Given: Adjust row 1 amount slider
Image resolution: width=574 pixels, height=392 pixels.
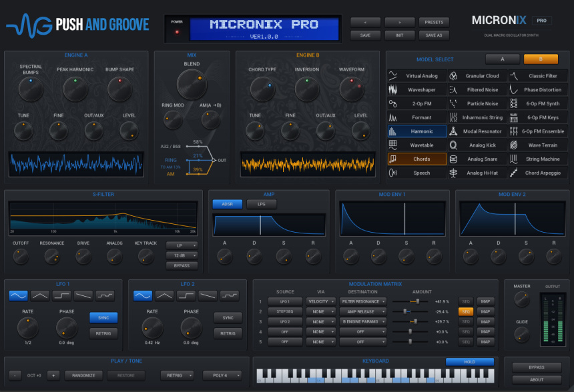Looking at the screenshot, I should click(x=410, y=301).
